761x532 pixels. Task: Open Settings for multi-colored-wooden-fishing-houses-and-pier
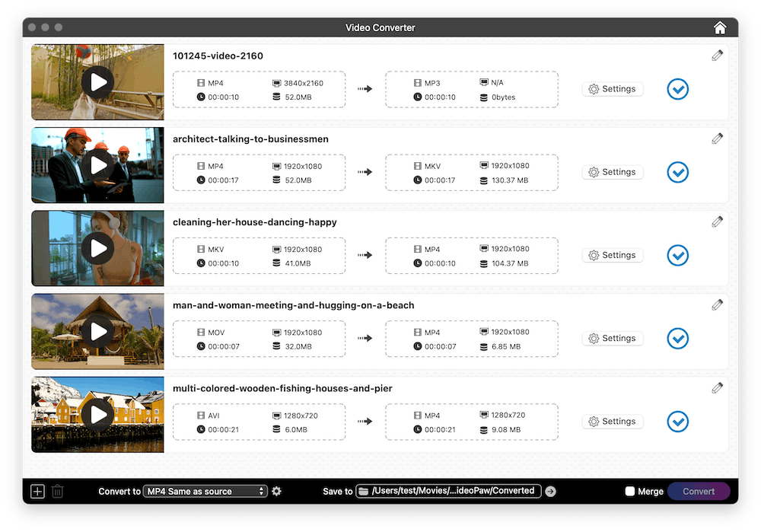[x=613, y=422]
